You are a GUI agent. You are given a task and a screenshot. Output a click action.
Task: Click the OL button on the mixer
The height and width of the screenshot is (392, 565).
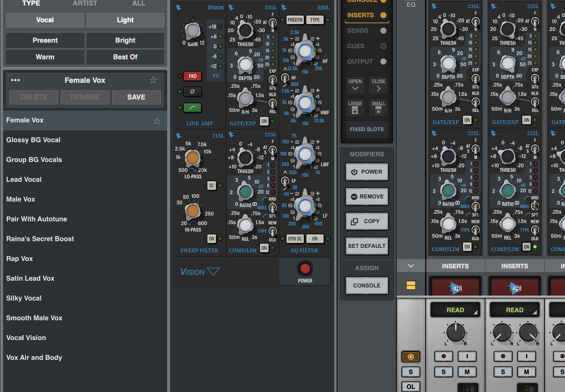click(x=411, y=387)
